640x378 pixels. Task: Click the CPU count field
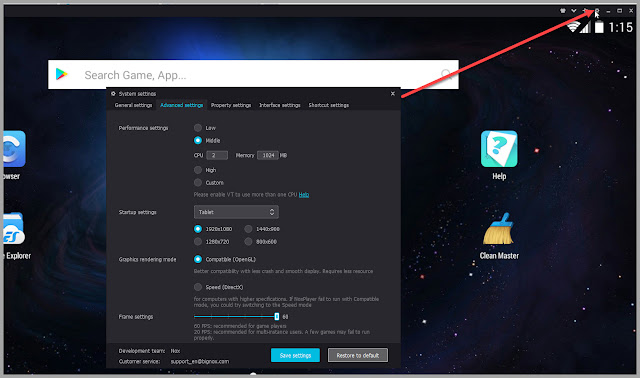coord(217,155)
